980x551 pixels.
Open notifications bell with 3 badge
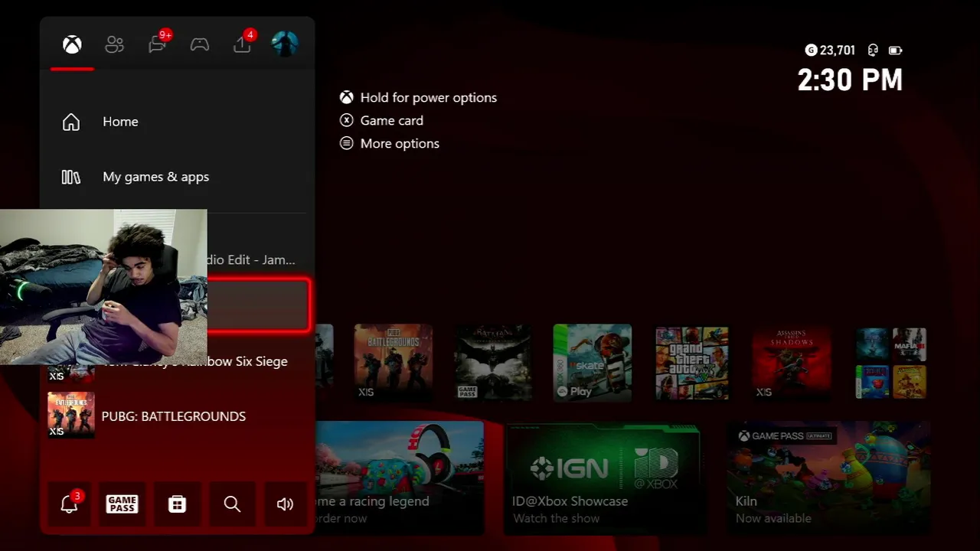pyautogui.click(x=70, y=504)
